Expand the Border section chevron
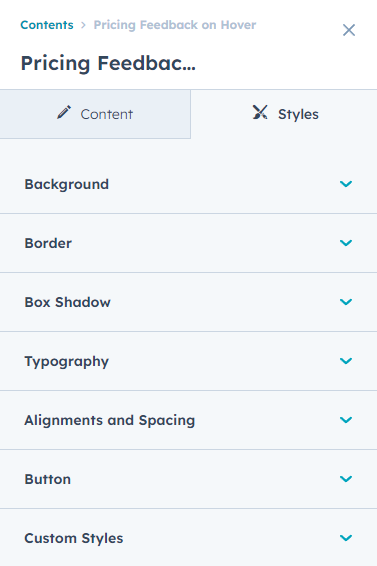 coord(346,243)
